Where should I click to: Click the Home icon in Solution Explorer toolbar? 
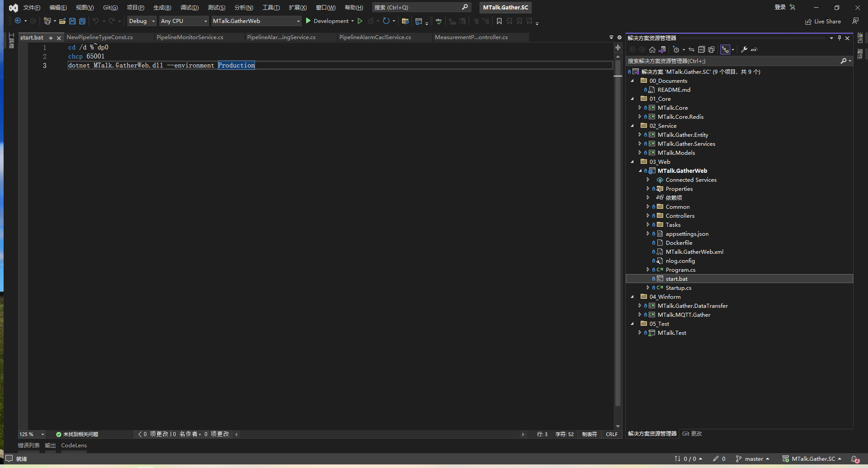point(652,49)
